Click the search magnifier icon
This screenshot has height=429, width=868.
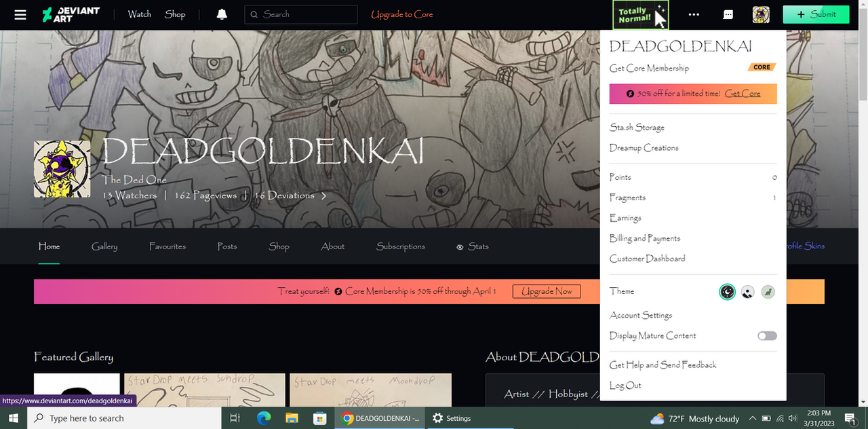pos(254,14)
